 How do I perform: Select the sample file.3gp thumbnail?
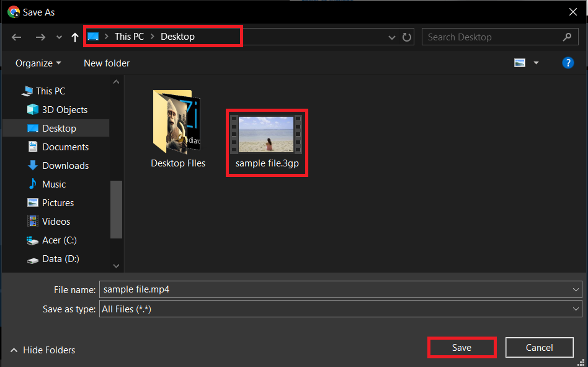tap(267, 134)
